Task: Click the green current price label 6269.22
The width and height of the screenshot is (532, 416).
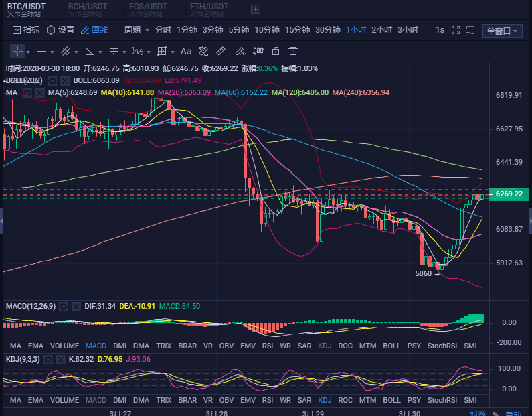Action: click(x=509, y=194)
